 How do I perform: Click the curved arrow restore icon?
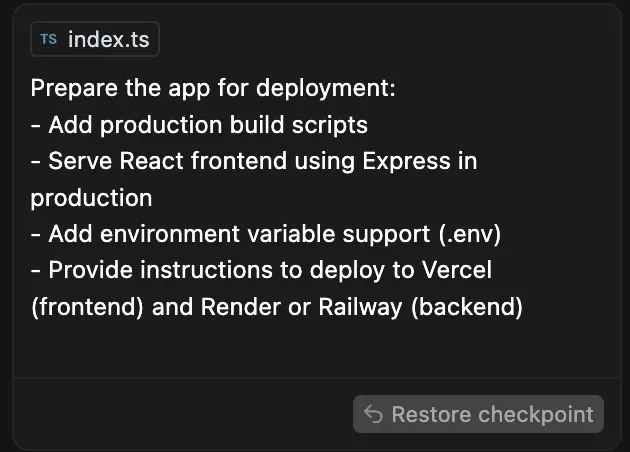click(373, 414)
